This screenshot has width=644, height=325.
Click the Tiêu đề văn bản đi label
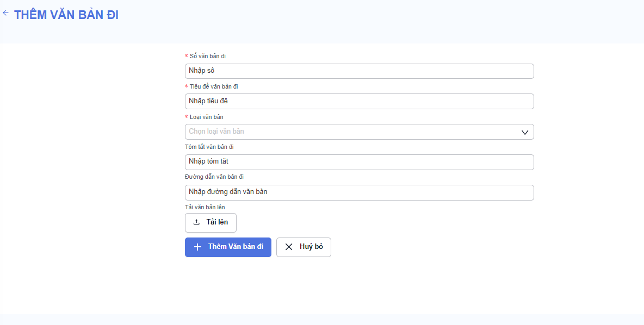pyautogui.click(x=214, y=86)
